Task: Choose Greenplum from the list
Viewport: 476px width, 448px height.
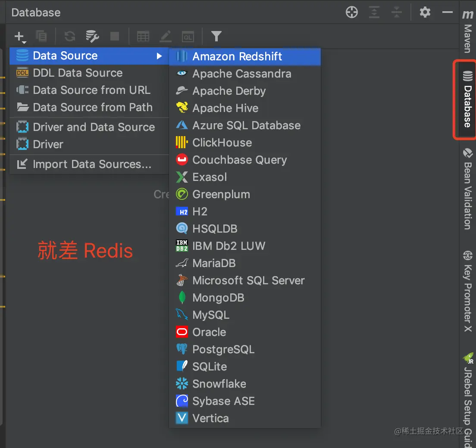Action: (x=244, y=194)
